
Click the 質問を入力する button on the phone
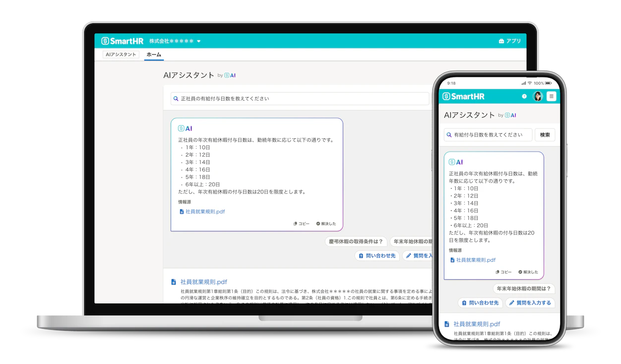tap(530, 303)
